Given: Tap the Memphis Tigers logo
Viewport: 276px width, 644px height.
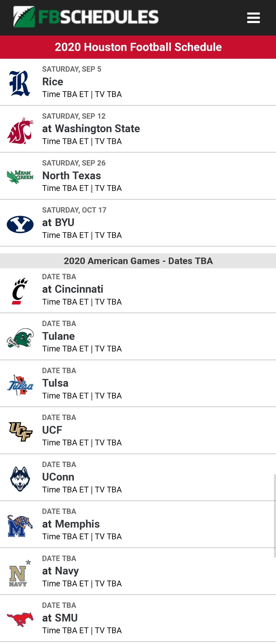Looking at the screenshot, I should 20,526.
